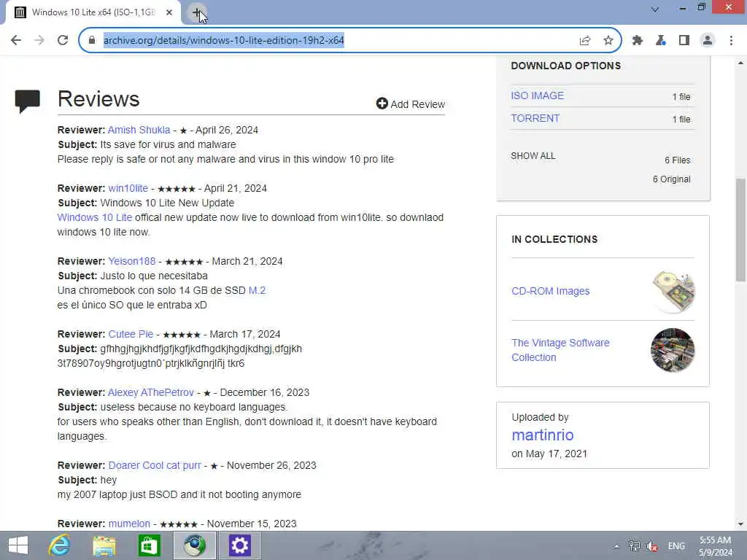747x560 pixels.
Task: Click the '6 Files' count text
Action: coord(678,160)
